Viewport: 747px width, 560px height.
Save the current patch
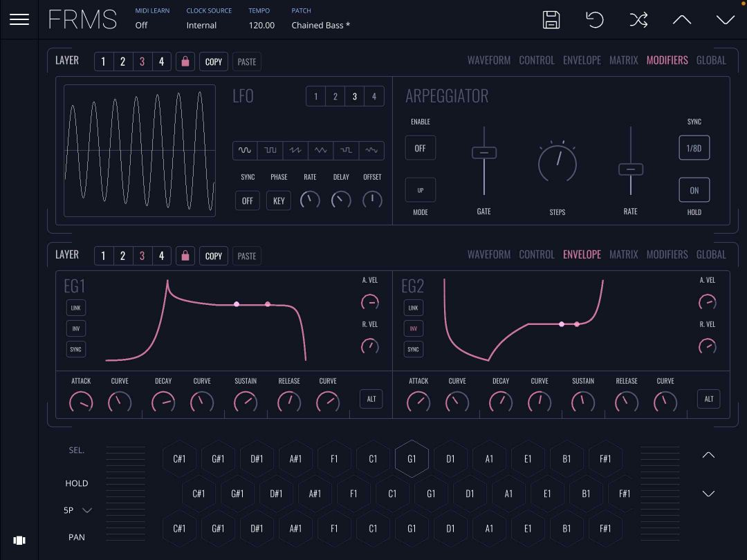(x=551, y=20)
